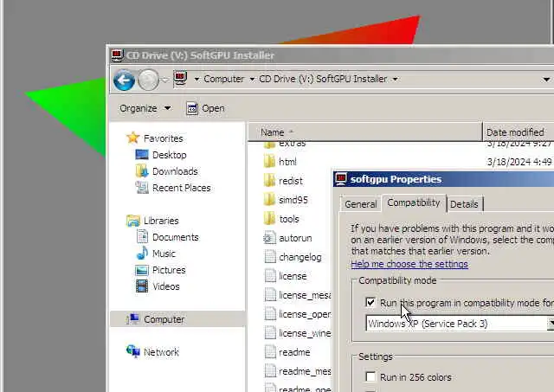Switch to the Compatibility tab
This screenshot has height=392, width=554.
coord(414,202)
